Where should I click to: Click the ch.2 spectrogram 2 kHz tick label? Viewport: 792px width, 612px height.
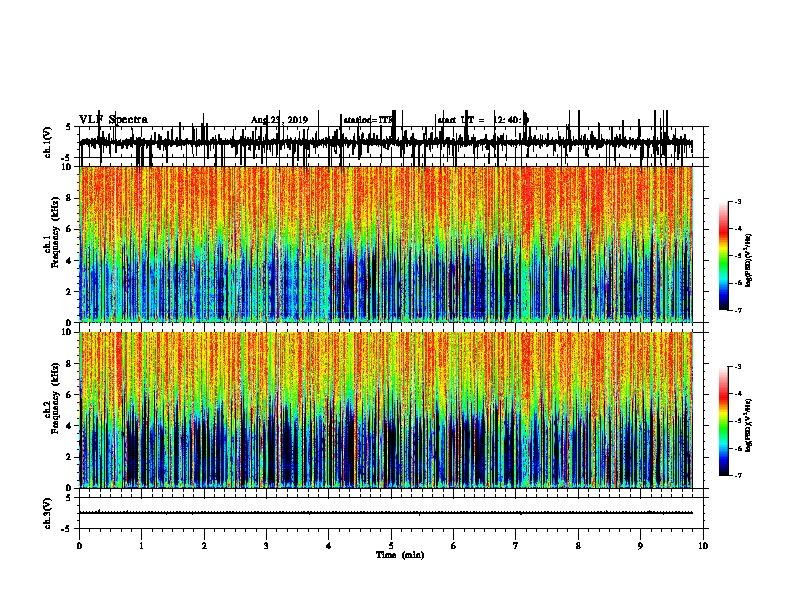(x=70, y=457)
